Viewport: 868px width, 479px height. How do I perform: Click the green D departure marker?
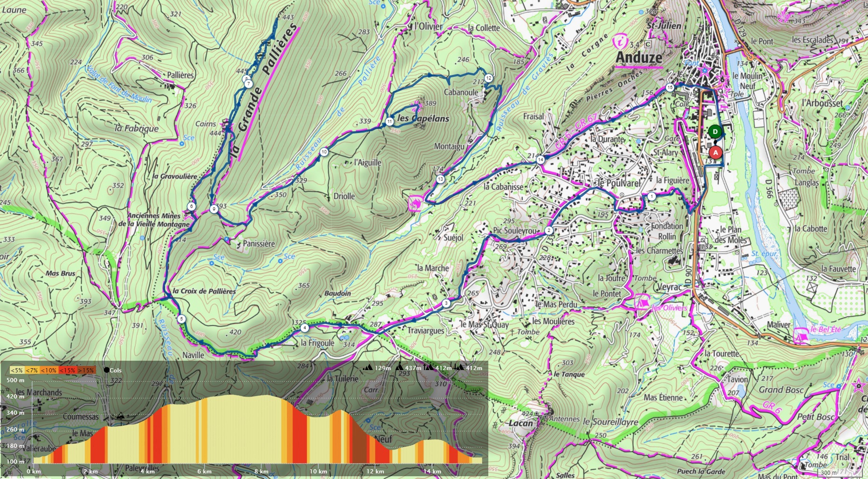click(715, 132)
